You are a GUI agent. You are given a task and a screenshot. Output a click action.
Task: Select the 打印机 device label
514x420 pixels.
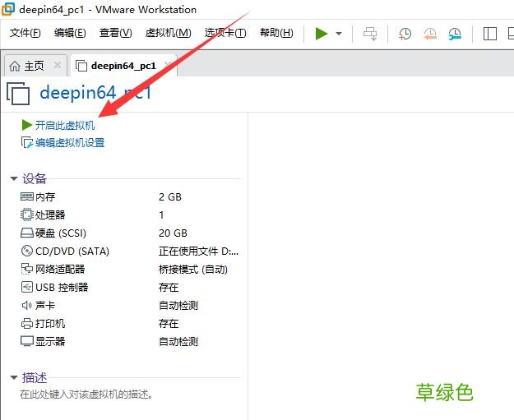click(50, 324)
